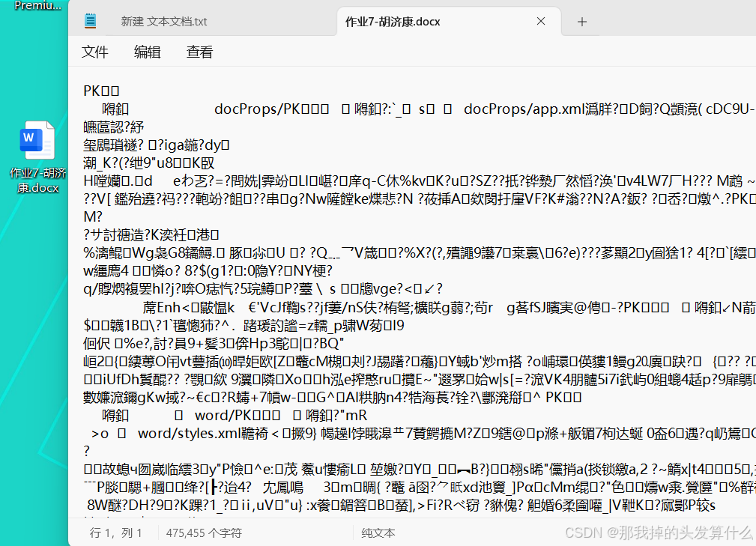
Task: Close the 作业7-胡济康.docx tab
Action: 541,22
